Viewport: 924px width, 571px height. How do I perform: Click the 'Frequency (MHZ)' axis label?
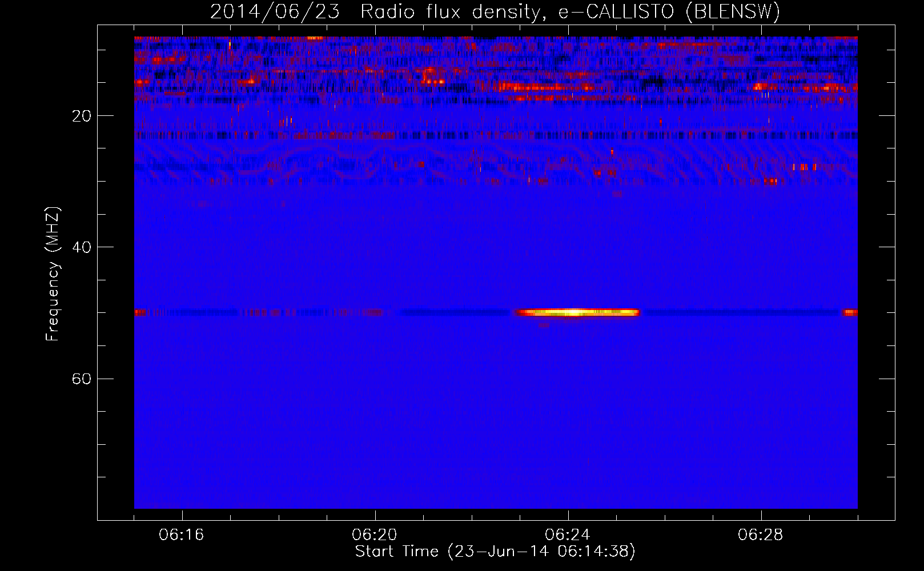coord(53,274)
